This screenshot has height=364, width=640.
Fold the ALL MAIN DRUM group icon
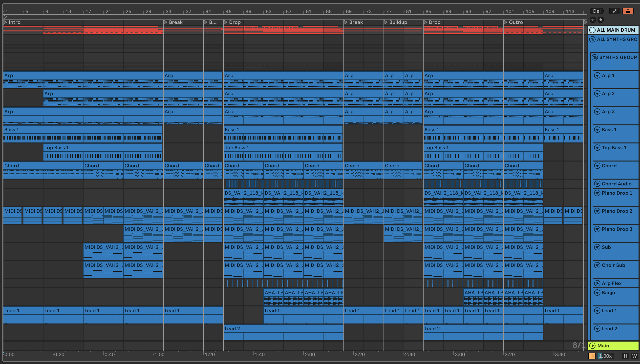pyautogui.click(x=592, y=30)
